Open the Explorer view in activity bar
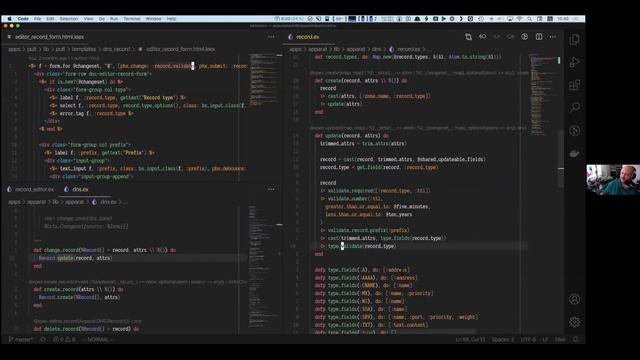The height and width of the screenshot is (360, 640). pyautogui.click(x=575, y=40)
